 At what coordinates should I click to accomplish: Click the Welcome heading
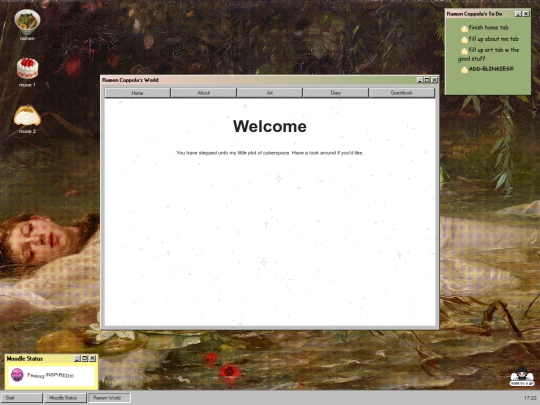pyautogui.click(x=270, y=126)
